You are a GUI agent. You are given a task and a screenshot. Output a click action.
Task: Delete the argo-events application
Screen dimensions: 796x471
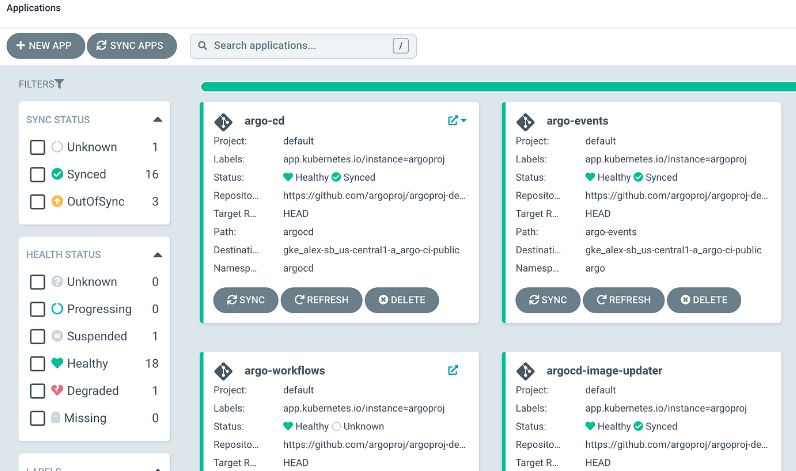[x=704, y=300]
